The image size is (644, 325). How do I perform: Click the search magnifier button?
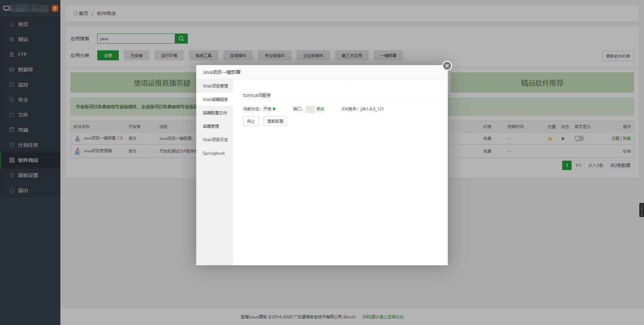(x=181, y=39)
